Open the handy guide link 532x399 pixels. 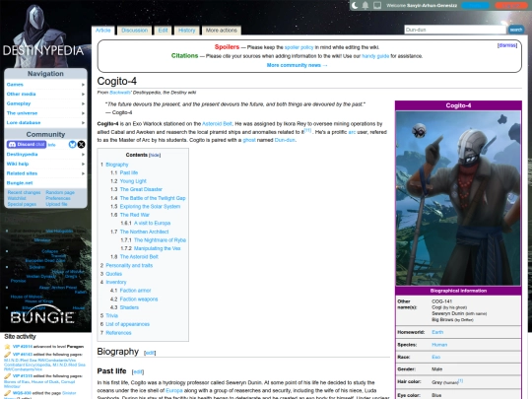(x=375, y=56)
